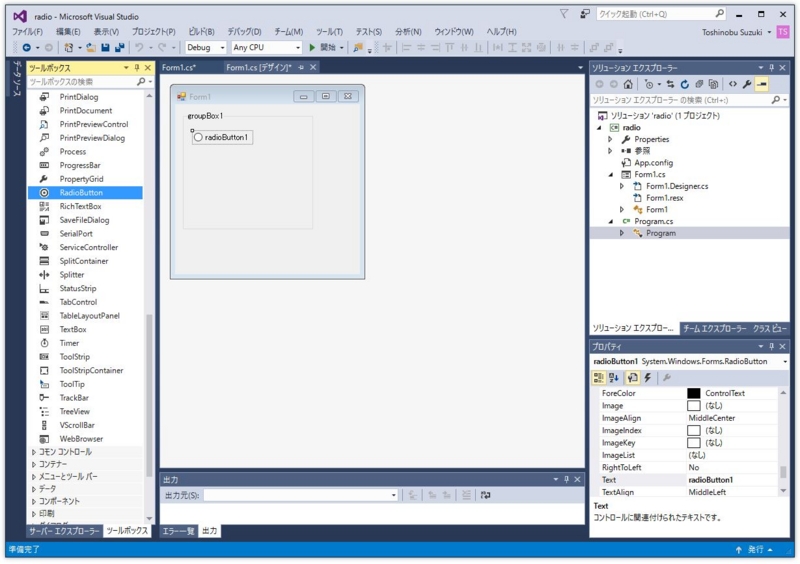
Task: Select RadioButton in the Toolbox list
Action: (x=85, y=193)
